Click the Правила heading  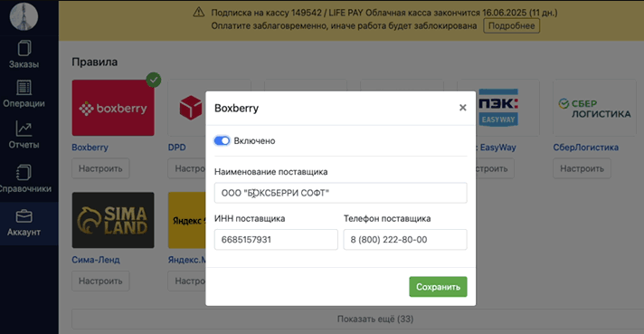click(x=94, y=62)
